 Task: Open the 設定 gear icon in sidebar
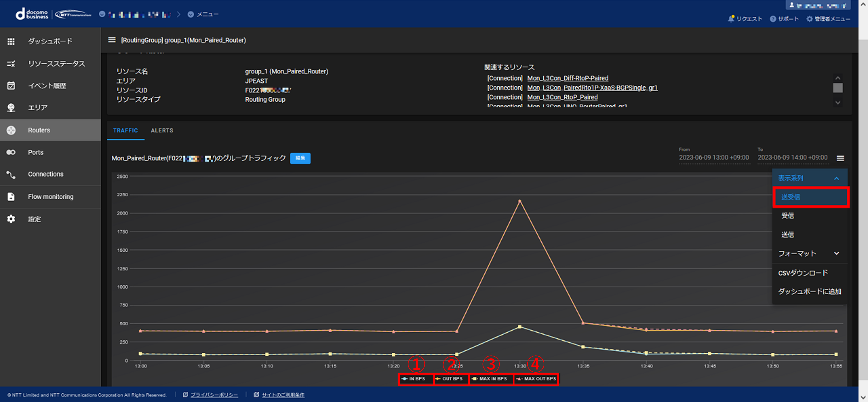click(11, 219)
